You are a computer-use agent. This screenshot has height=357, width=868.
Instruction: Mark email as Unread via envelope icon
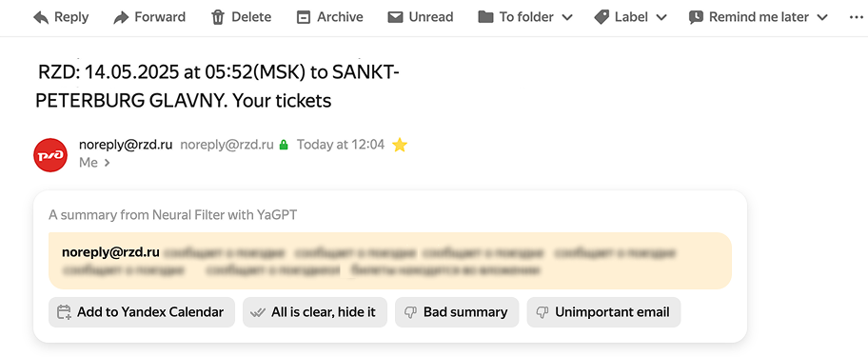pos(395,18)
